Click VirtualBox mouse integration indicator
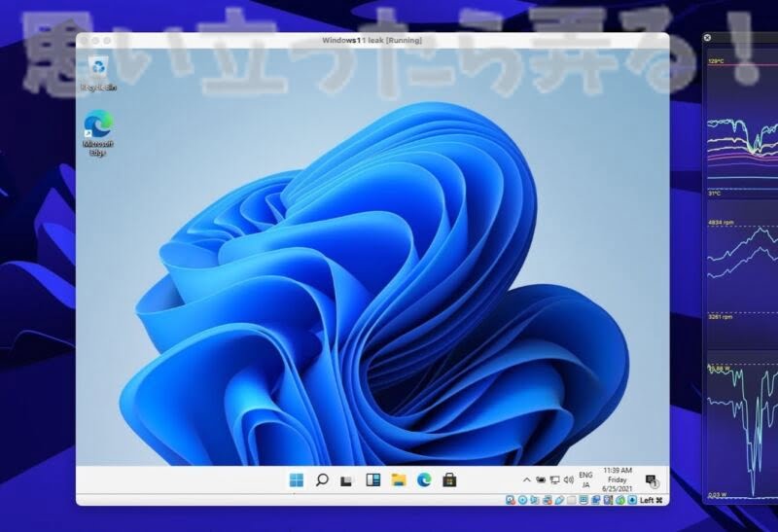The height and width of the screenshot is (532, 778). [x=620, y=500]
